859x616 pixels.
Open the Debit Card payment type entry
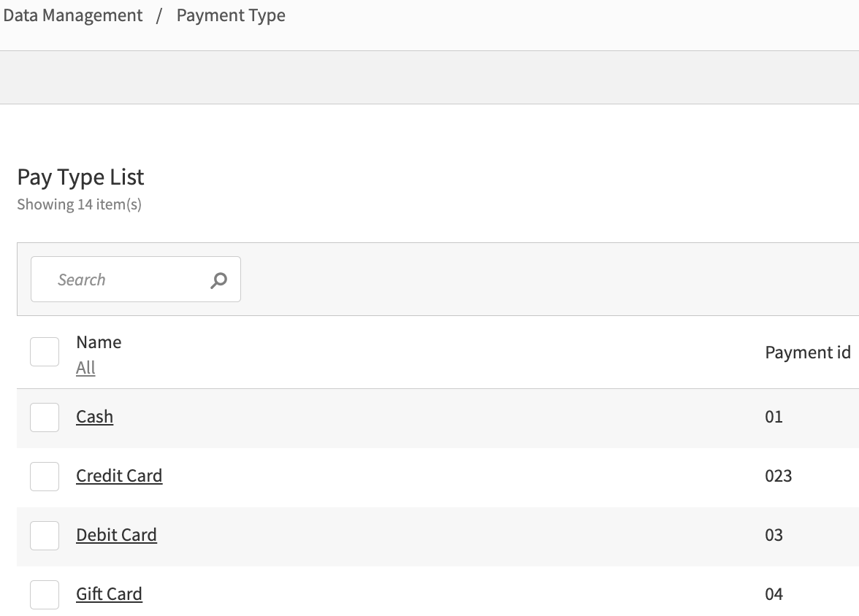116,535
